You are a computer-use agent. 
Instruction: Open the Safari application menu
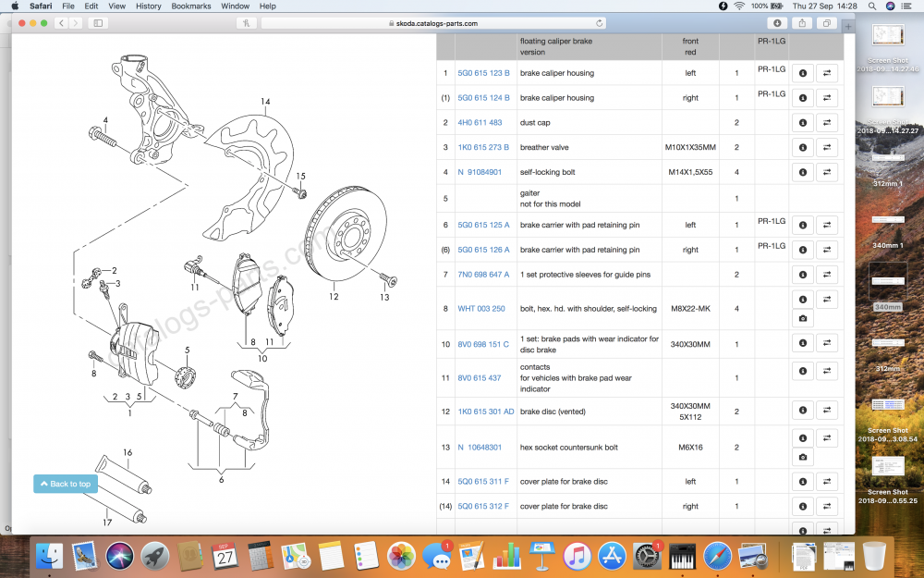41,6
